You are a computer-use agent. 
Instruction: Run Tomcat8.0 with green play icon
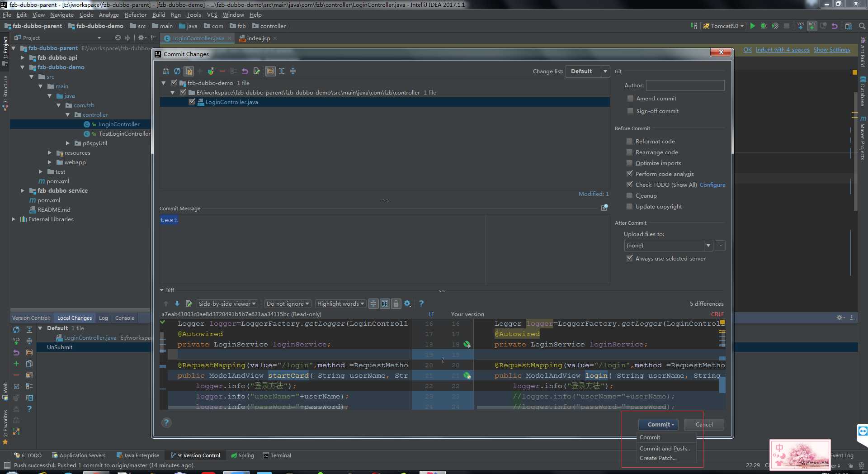coord(753,26)
